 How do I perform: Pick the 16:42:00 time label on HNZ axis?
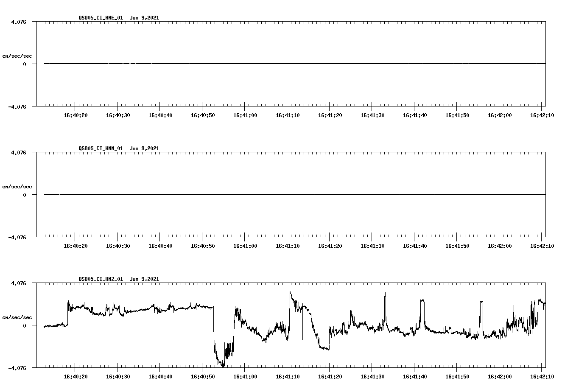click(x=500, y=377)
